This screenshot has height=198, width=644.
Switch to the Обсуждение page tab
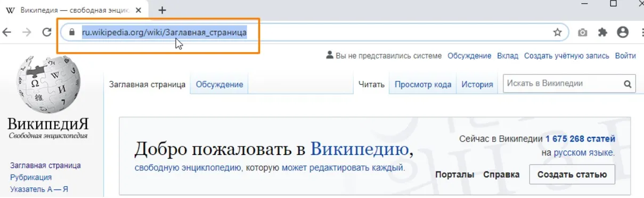[219, 85]
